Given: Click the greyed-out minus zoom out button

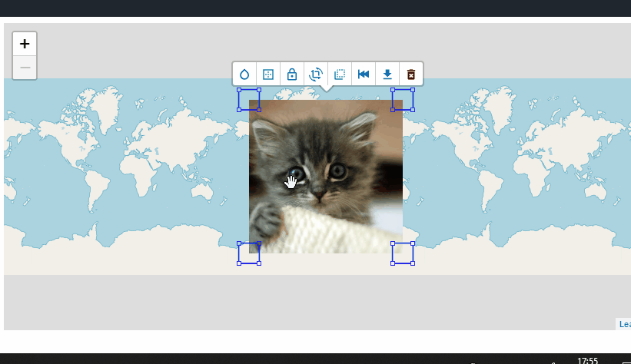Looking at the screenshot, I should tap(25, 68).
